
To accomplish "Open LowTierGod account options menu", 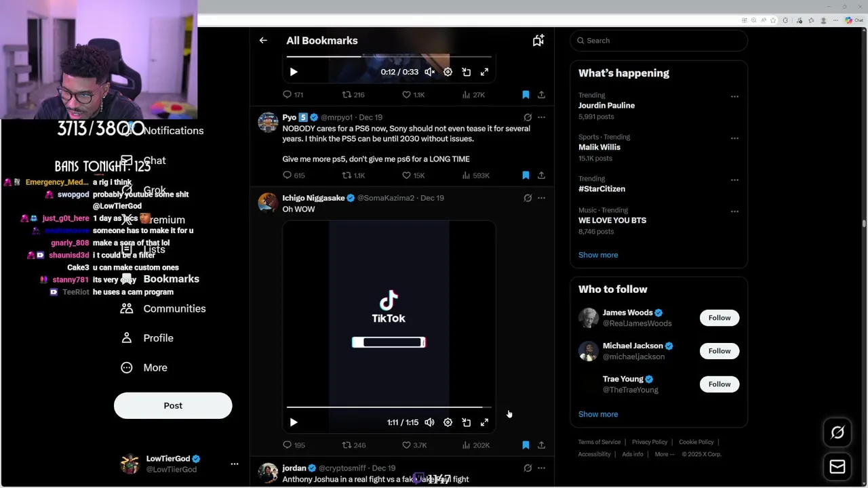I will click(235, 464).
